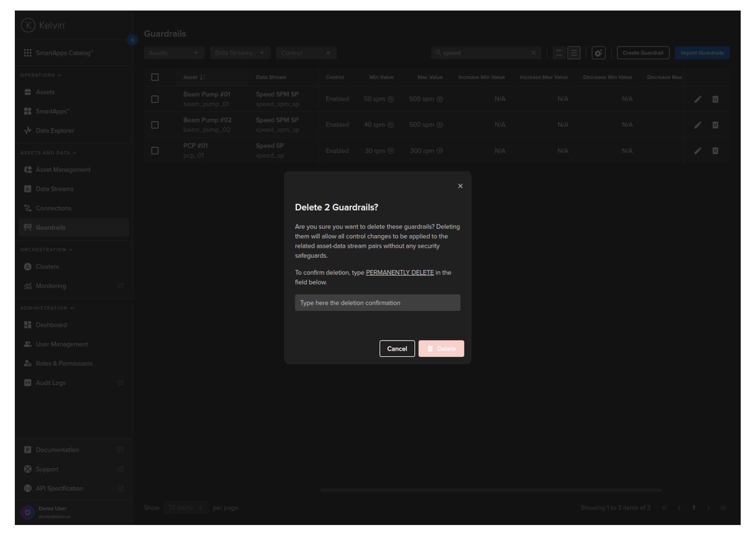
Task: Focus the deletion confirmation text field
Action: [378, 303]
